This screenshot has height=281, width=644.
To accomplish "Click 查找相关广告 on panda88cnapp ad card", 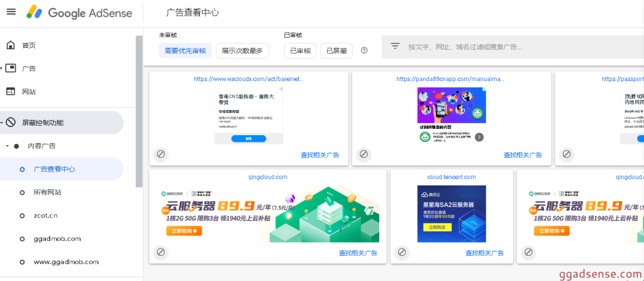I will click(x=523, y=155).
